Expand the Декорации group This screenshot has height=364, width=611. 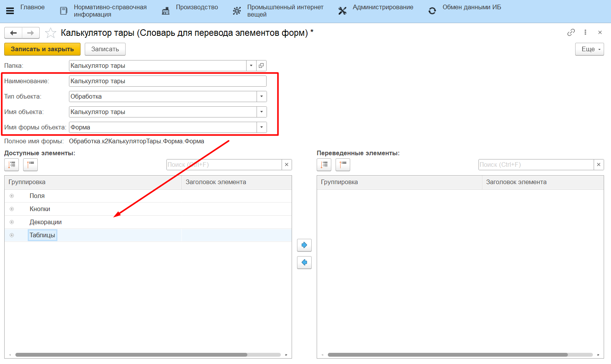(x=12, y=222)
